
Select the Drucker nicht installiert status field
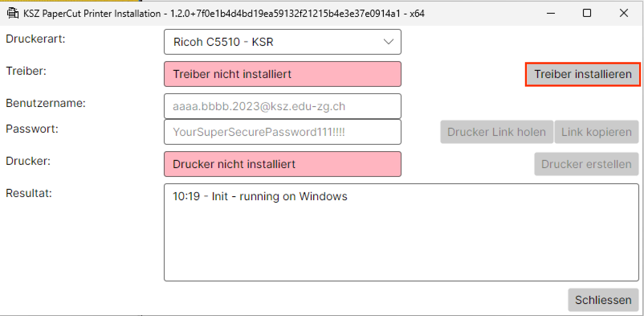pos(282,164)
